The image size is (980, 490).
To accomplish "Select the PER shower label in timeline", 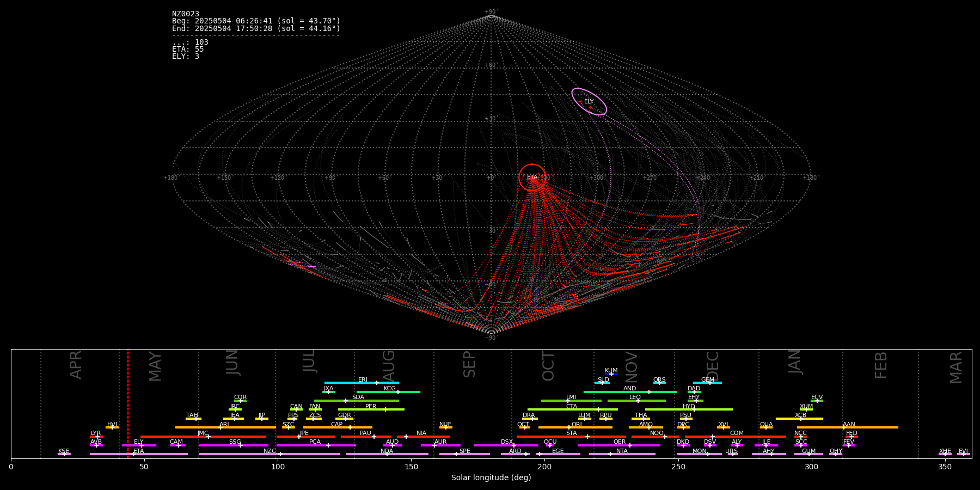I will tap(371, 407).
